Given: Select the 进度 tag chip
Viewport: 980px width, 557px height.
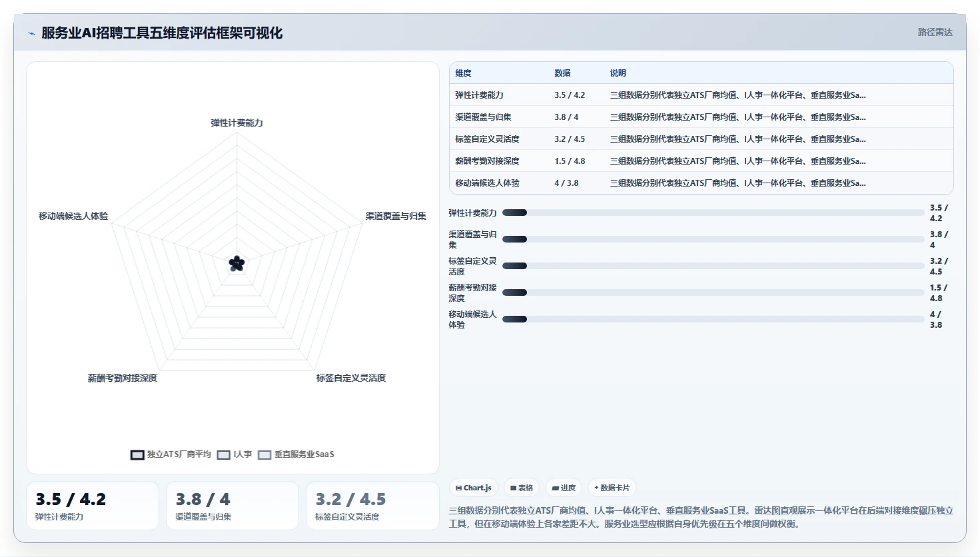Looking at the screenshot, I should (564, 488).
